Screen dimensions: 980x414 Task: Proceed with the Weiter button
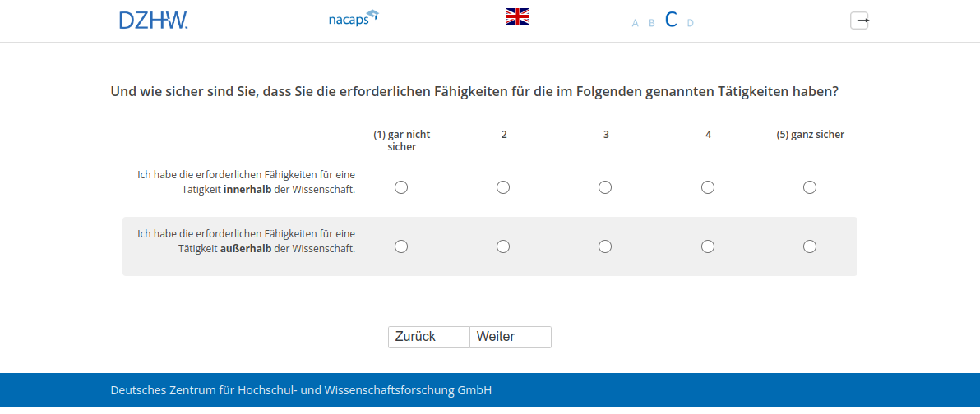(x=510, y=337)
